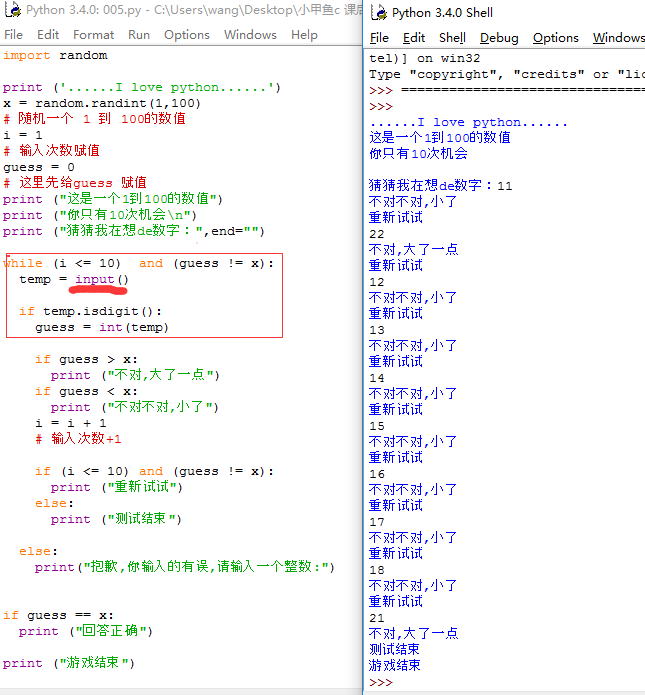Open the Shell window's Options menu
The image size is (645, 695).
pyautogui.click(x=556, y=38)
